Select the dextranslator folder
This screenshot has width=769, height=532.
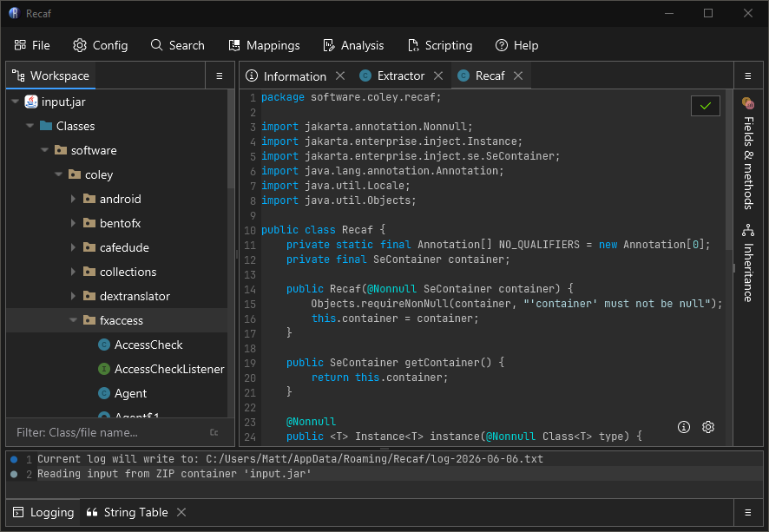(116, 296)
